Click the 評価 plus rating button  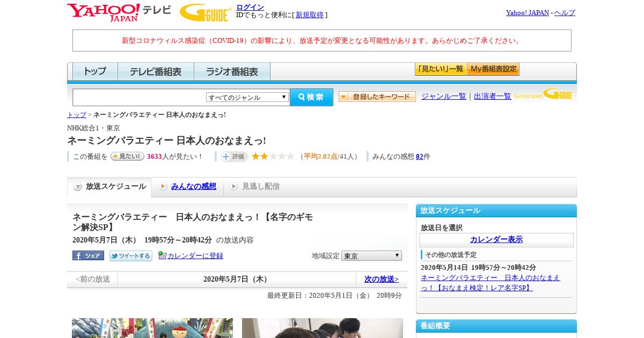point(234,157)
